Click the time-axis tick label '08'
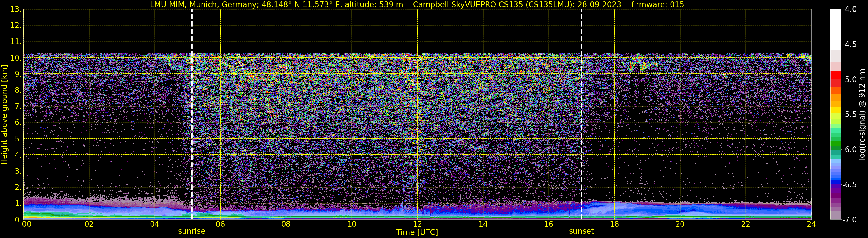Viewport: 868px width, 238px height. 286,224
